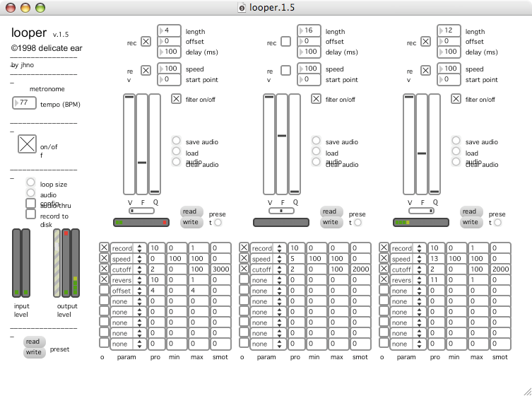Click save audio button on third loop
The width and height of the screenshot is (532, 396).
click(456, 140)
